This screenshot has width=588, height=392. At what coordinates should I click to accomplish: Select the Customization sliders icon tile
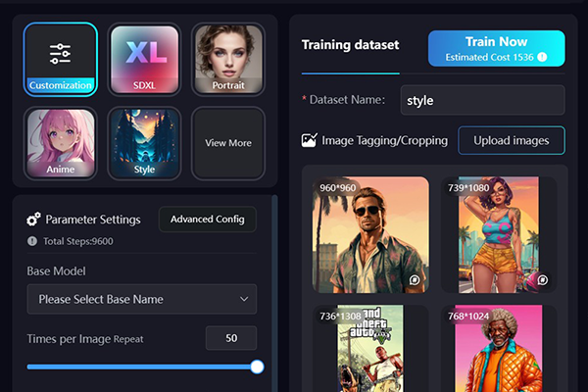pos(61,59)
